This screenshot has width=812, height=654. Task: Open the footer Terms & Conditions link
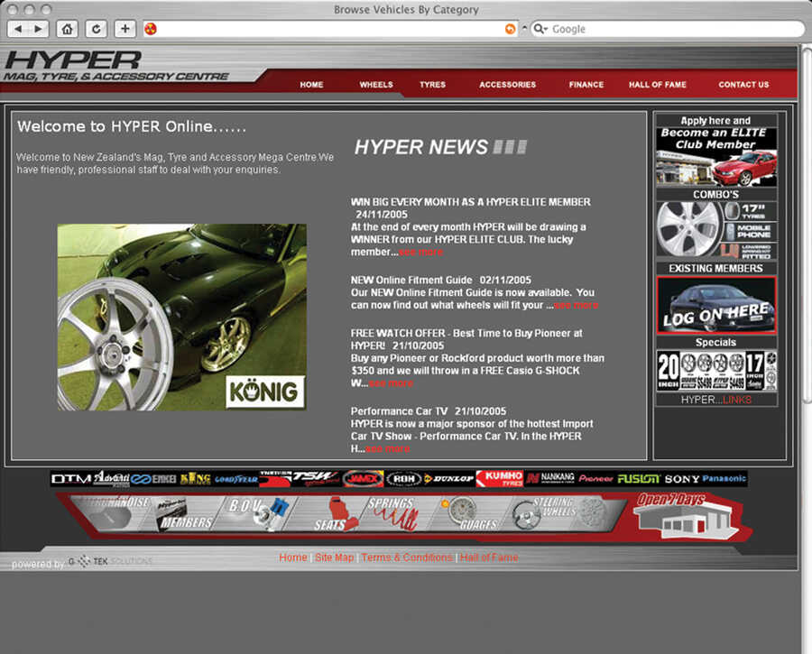click(407, 557)
